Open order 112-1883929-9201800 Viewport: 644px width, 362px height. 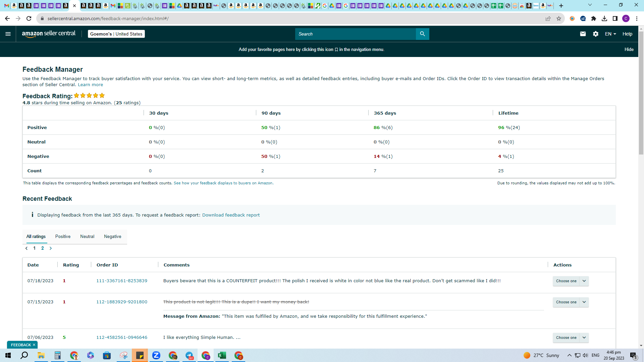pos(122,302)
